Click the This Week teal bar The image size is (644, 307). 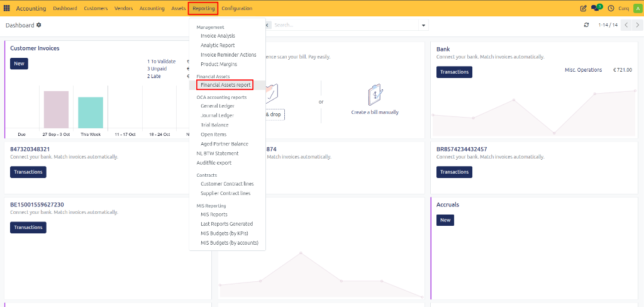click(x=91, y=113)
